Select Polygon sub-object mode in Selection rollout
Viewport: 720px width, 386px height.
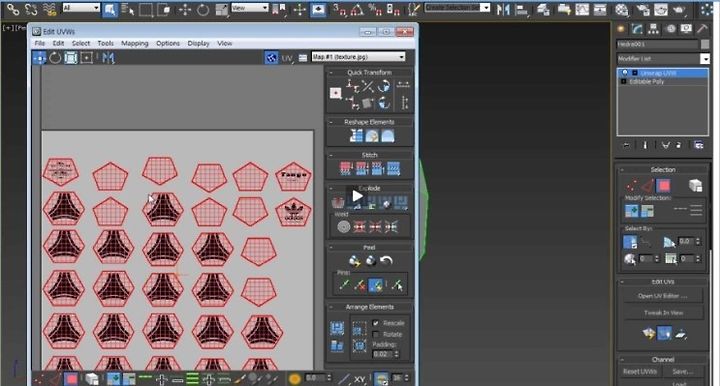click(663, 185)
